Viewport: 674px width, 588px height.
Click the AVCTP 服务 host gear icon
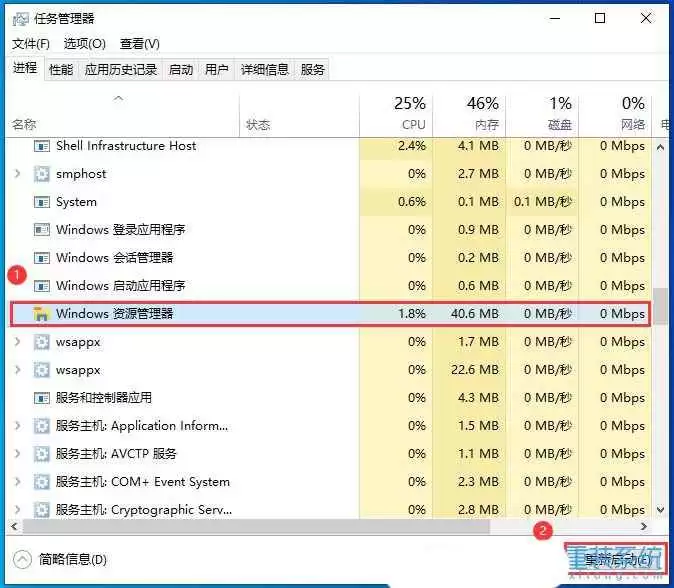[42, 454]
